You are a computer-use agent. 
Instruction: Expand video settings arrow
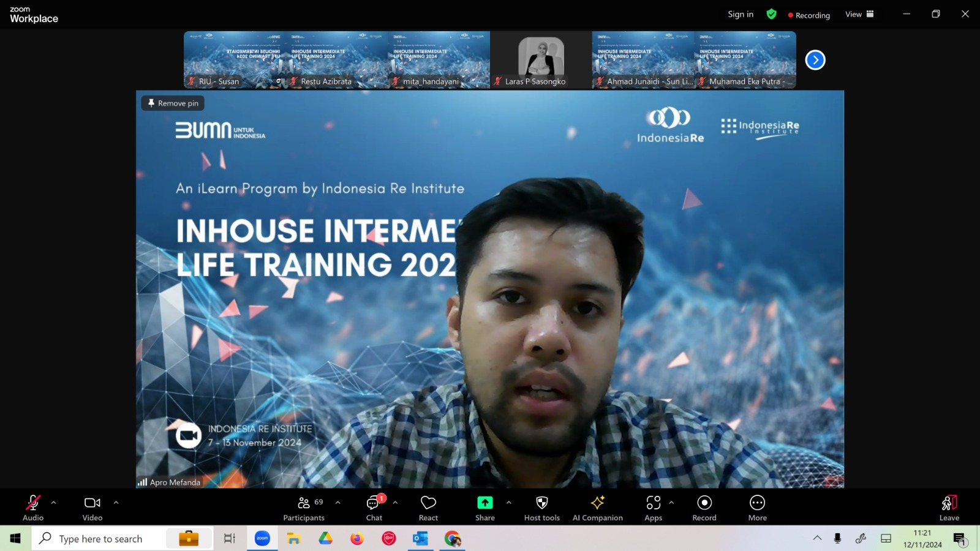click(116, 503)
